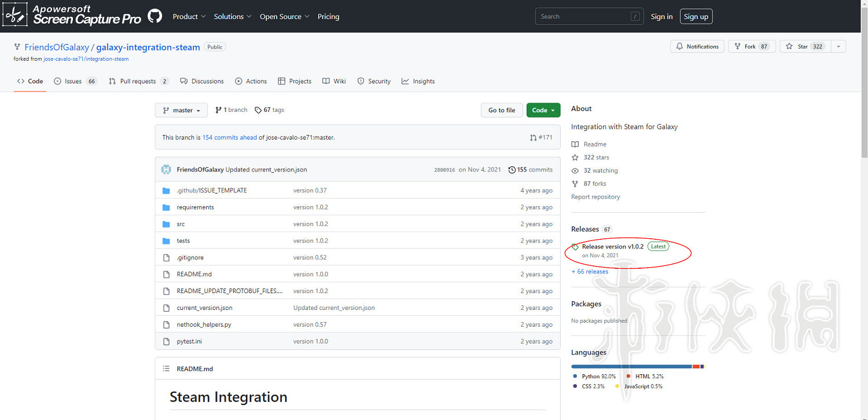Click the pull request icon beside #171
Viewport: 868px width, 420px height.
pos(533,138)
